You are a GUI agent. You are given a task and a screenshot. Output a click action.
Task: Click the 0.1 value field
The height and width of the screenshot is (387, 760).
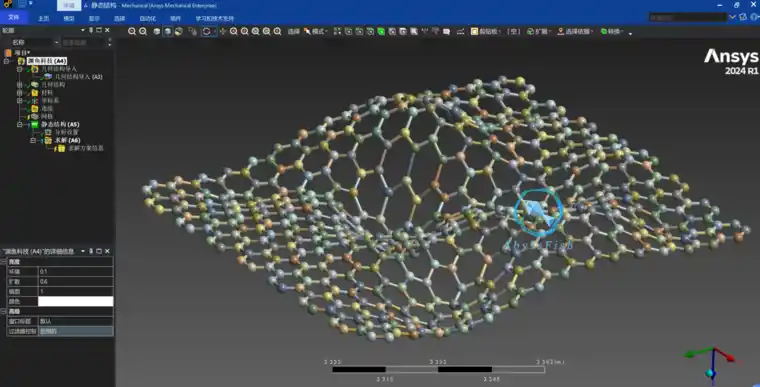point(76,272)
